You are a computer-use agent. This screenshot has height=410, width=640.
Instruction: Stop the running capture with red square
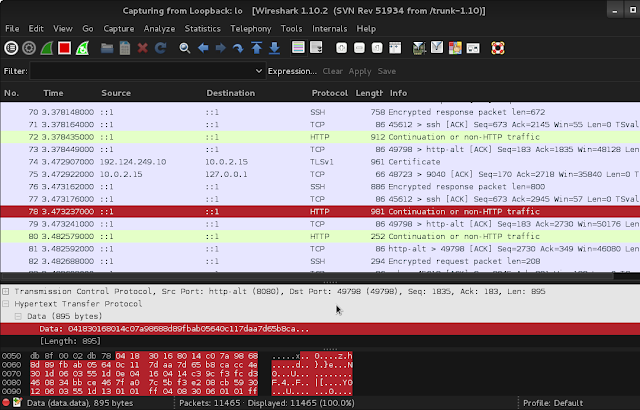(x=64, y=48)
